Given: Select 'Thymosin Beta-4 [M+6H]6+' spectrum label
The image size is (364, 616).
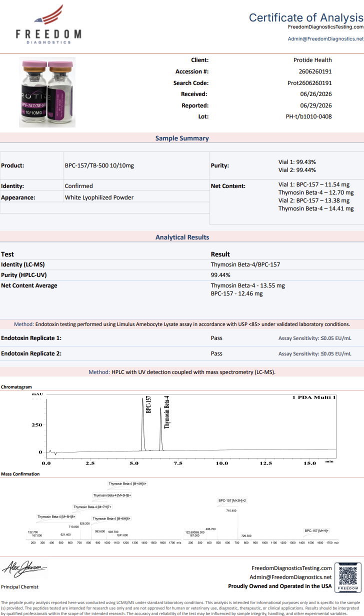Looking at the screenshot, I should click(x=112, y=518).
